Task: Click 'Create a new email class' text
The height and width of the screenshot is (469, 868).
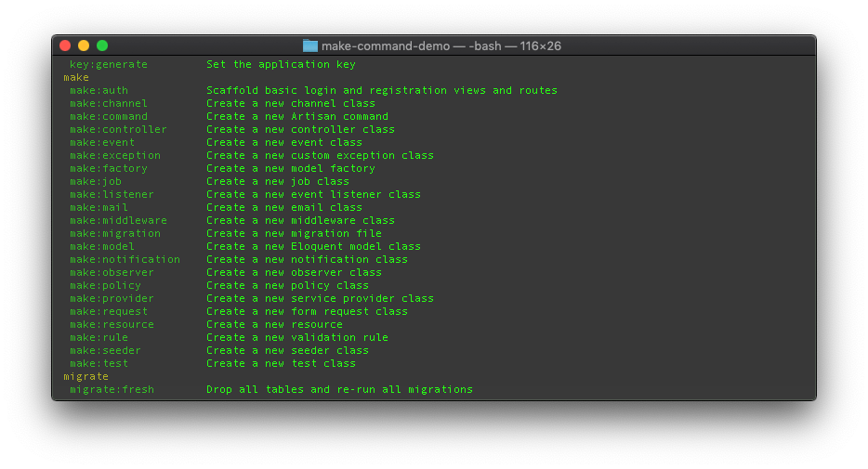Action: (x=284, y=207)
